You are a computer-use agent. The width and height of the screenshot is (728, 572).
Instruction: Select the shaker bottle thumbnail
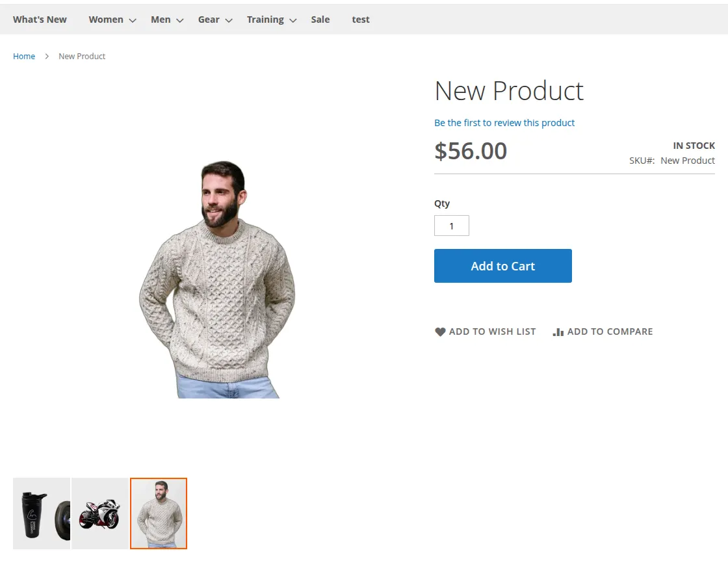[41, 513]
